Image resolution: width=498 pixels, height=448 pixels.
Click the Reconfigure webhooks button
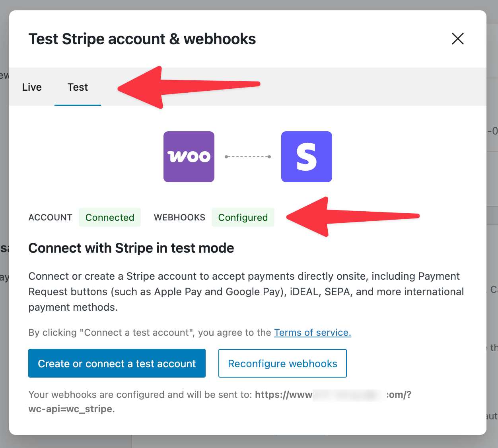(282, 363)
